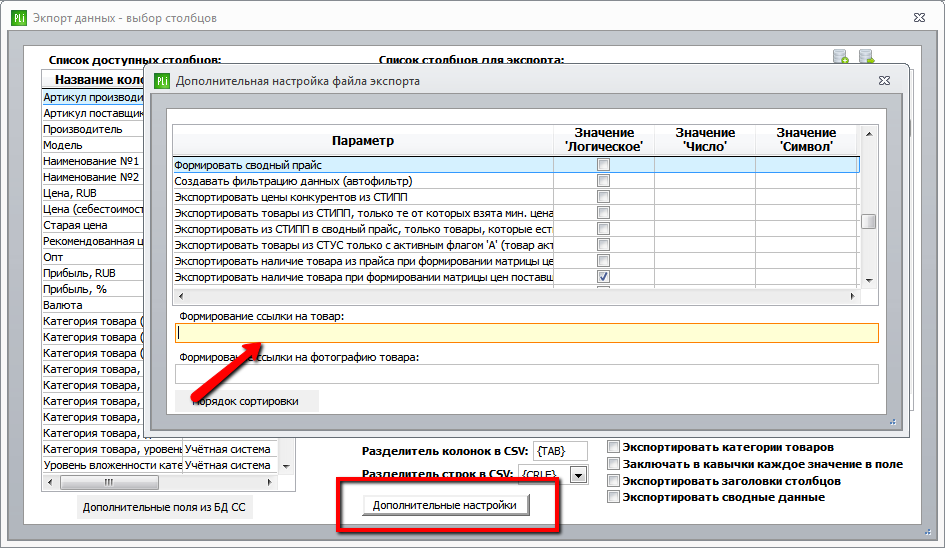Screen dimensions: 945x548
Task: Click the 'Разделитель колонок в CSV' field with {TAB}
Action: pos(560,451)
